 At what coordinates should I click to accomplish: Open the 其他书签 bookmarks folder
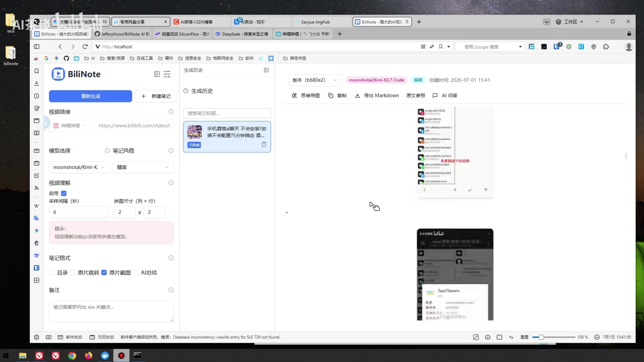click(x=295, y=58)
